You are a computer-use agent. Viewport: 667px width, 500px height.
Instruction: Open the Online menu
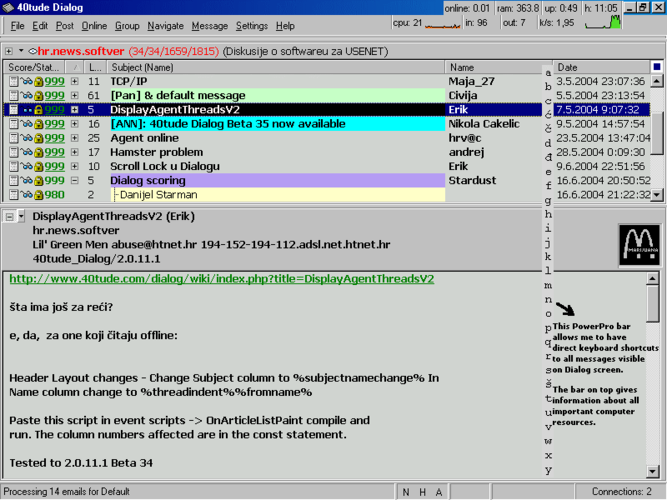tap(94, 26)
